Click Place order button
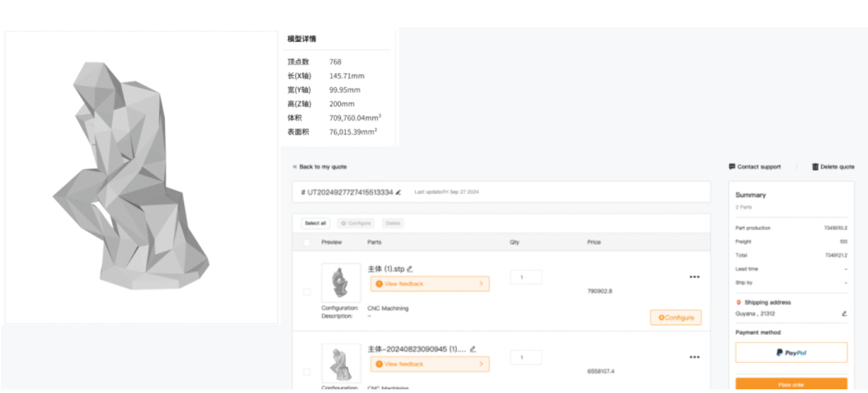This screenshot has height=393, width=868. click(791, 385)
